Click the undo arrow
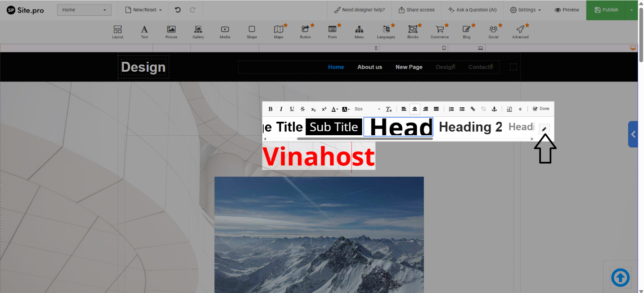Image resolution: width=644 pixels, height=293 pixels. pyautogui.click(x=178, y=10)
